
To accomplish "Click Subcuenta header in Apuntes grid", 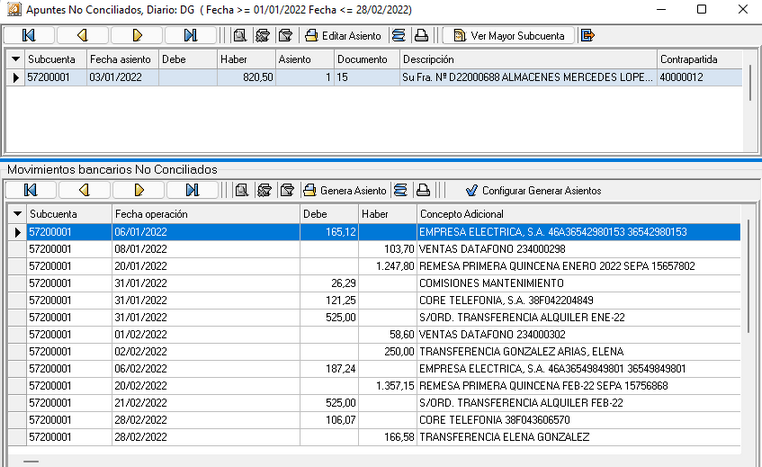I will (55, 59).
